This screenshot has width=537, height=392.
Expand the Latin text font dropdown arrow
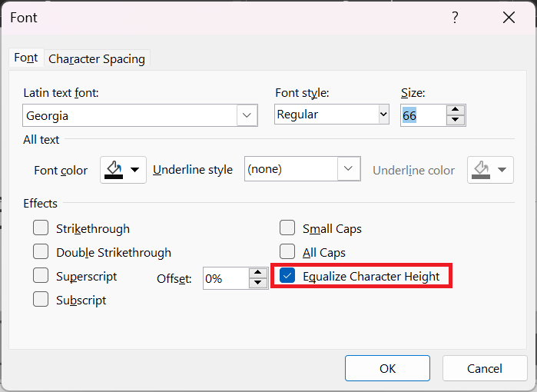pos(247,115)
